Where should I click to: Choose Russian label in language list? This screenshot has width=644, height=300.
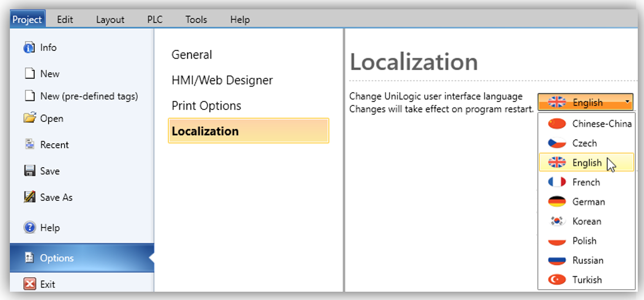click(588, 260)
